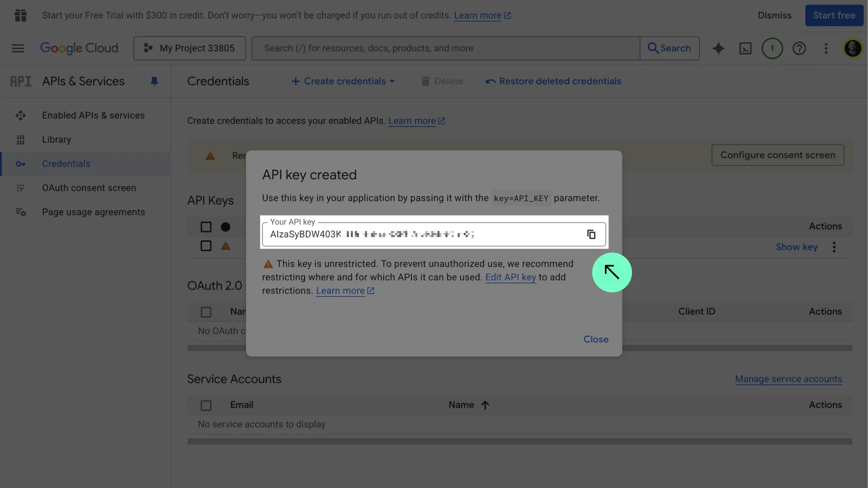Select the API key row checkbox
This screenshot has width=868, height=488.
point(206,246)
